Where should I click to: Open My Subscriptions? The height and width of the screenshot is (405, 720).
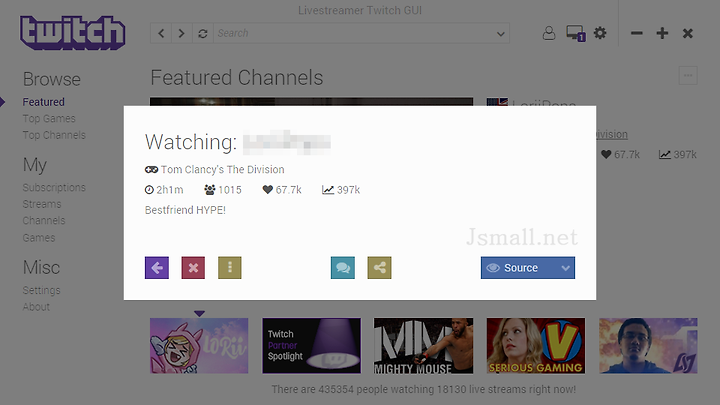(x=54, y=187)
